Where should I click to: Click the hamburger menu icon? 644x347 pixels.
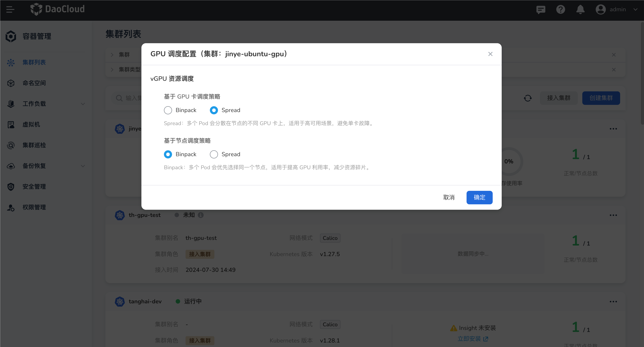(10, 9)
